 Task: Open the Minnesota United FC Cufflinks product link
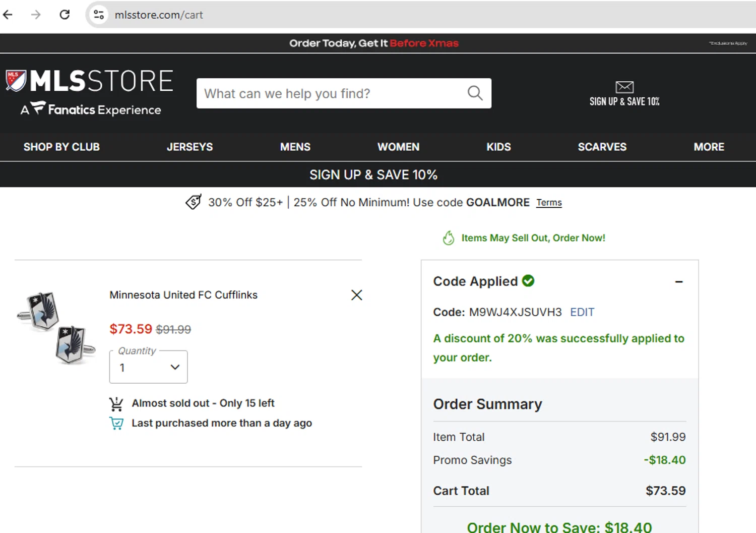pyautogui.click(x=183, y=295)
